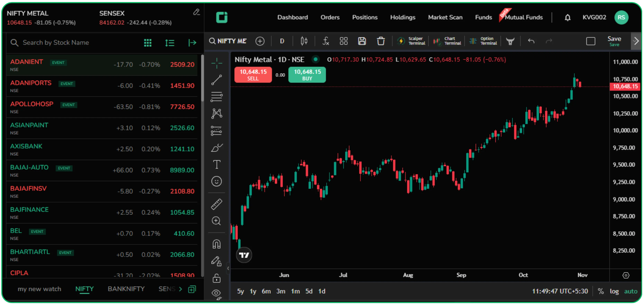Enable magnet snap mode
The image size is (644, 304).
pyautogui.click(x=217, y=244)
